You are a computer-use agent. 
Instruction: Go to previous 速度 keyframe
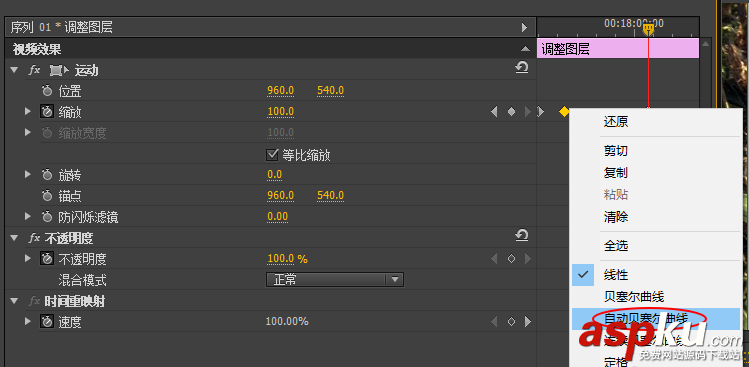(x=494, y=322)
